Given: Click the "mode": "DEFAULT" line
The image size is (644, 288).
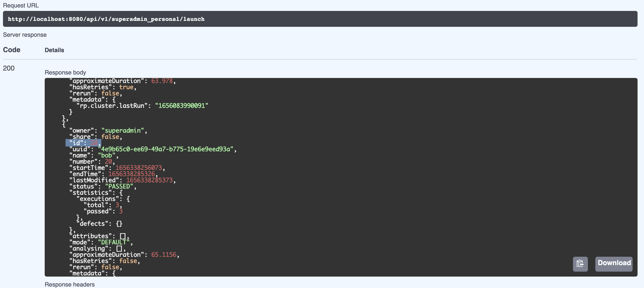Looking at the screenshot, I should point(101,242).
